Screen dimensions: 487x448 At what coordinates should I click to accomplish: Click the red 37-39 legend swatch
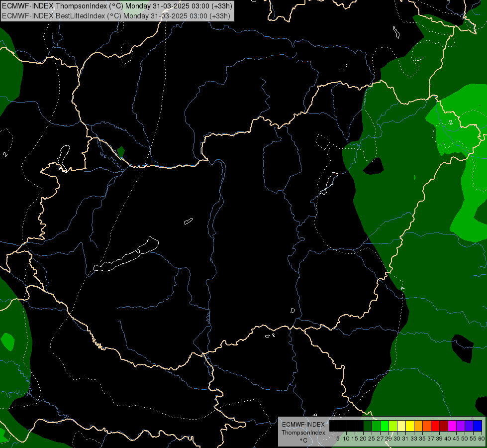[435, 426]
